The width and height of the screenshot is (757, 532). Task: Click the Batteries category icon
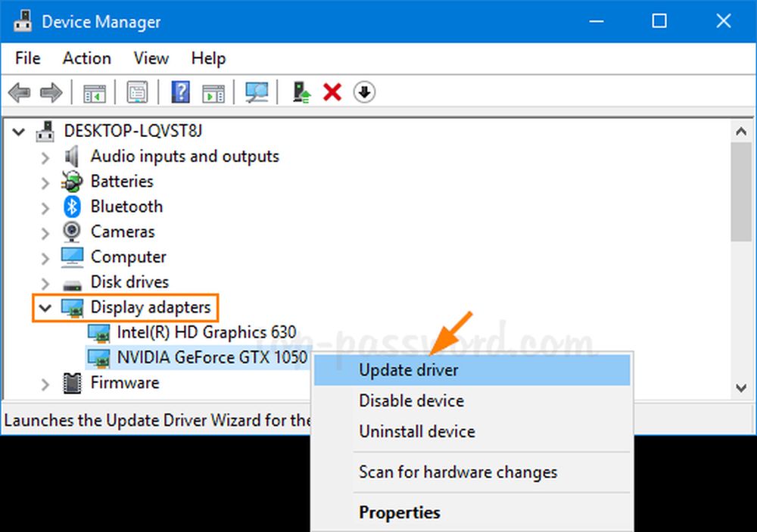pos(72,181)
